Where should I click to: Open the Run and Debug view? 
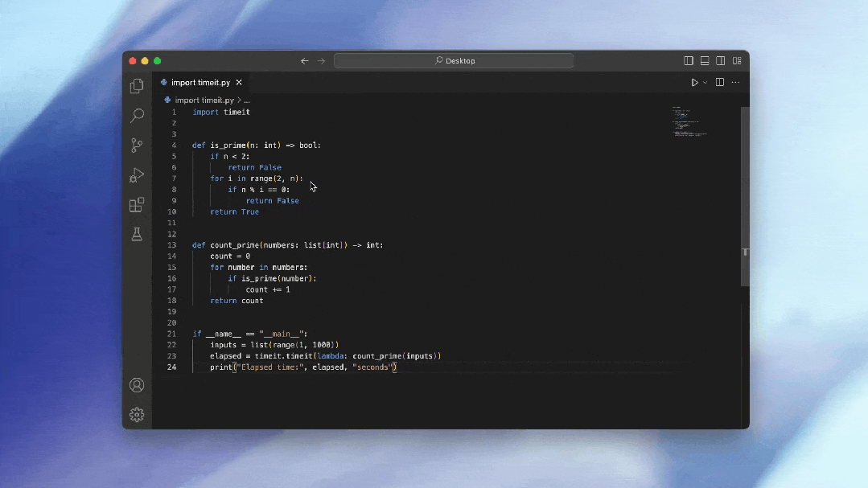click(x=137, y=175)
